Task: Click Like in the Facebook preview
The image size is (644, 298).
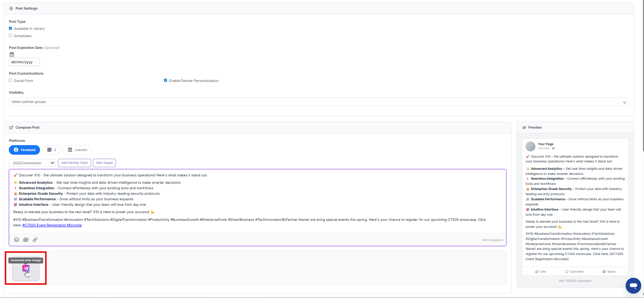Action: point(541,272)
